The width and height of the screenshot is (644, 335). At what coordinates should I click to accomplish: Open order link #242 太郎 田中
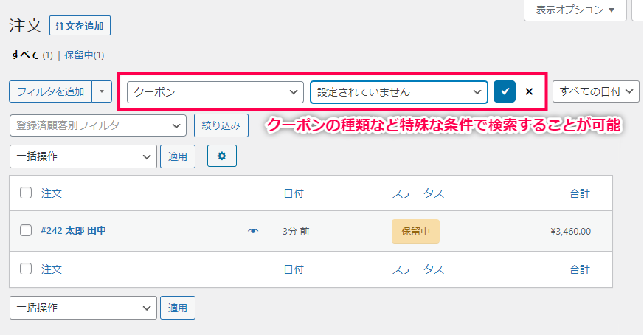point(74,231)
